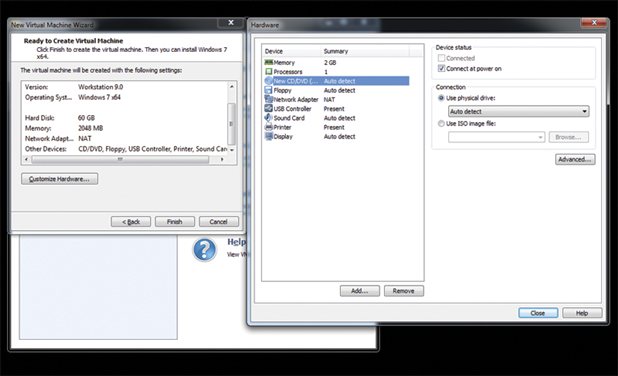The image size is (618, 376).
Task: Click the '60 GB' hard disk value
Action: click(86, 117)
